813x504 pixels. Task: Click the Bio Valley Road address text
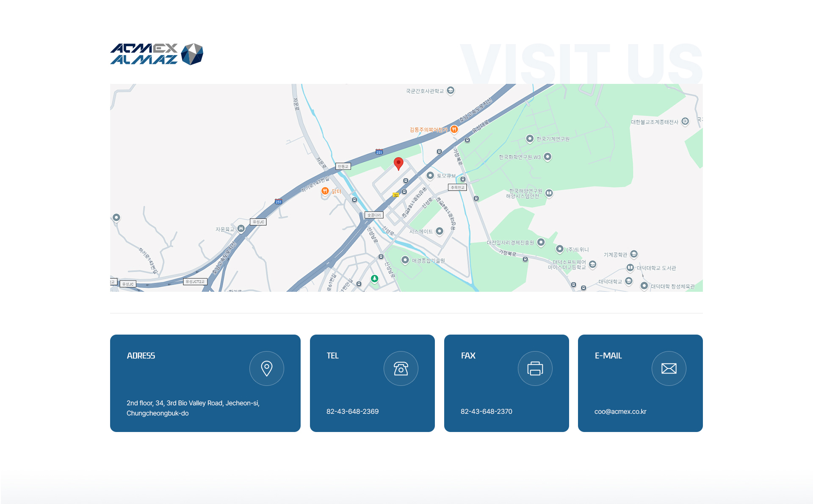pos(193,403)
